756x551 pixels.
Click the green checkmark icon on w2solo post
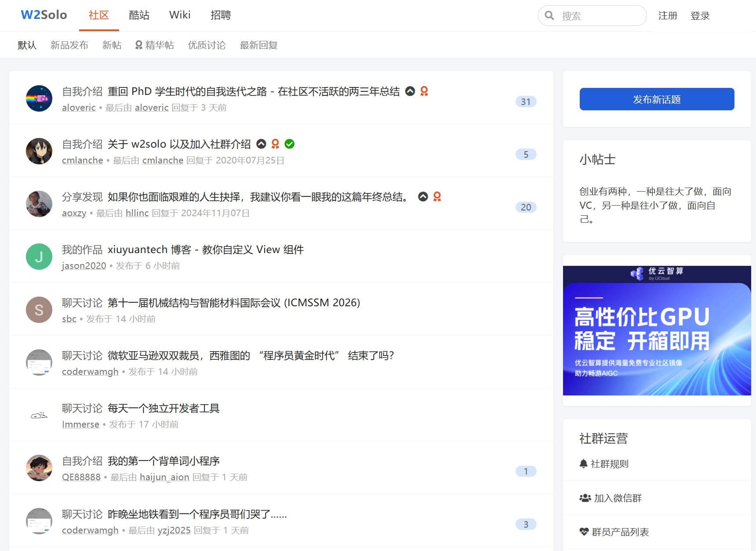[289, 144]
